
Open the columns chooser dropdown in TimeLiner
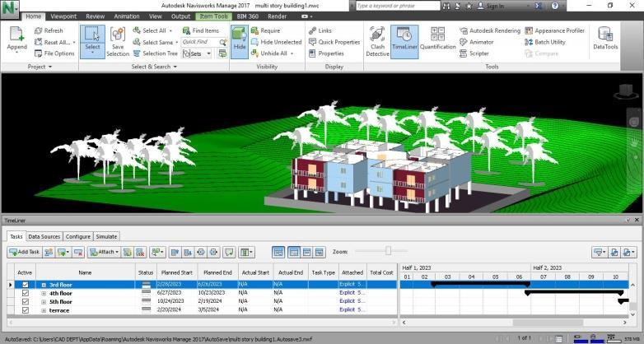click(x=246, y=252)
